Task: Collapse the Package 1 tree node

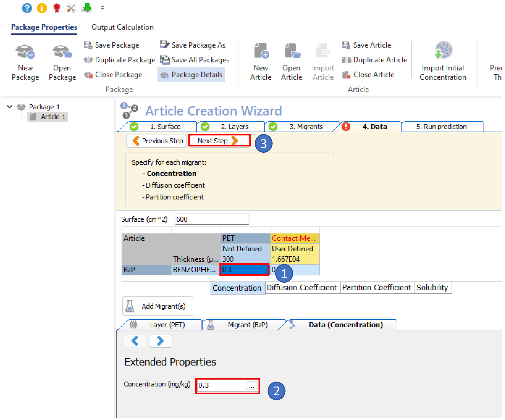Action: point(10,106)
